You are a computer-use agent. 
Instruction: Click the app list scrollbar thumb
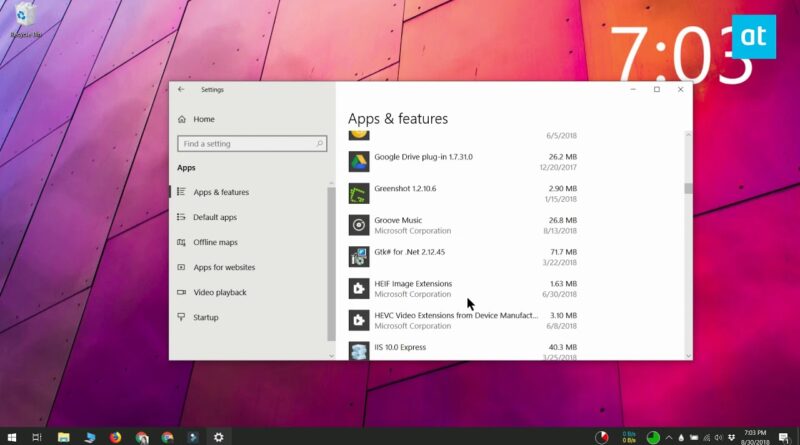pos(688,188)
